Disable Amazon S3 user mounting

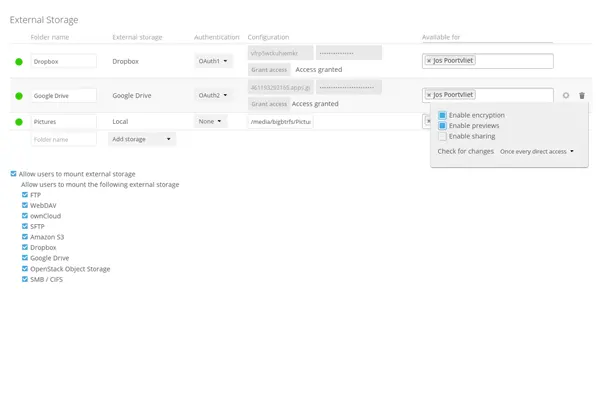25,236
